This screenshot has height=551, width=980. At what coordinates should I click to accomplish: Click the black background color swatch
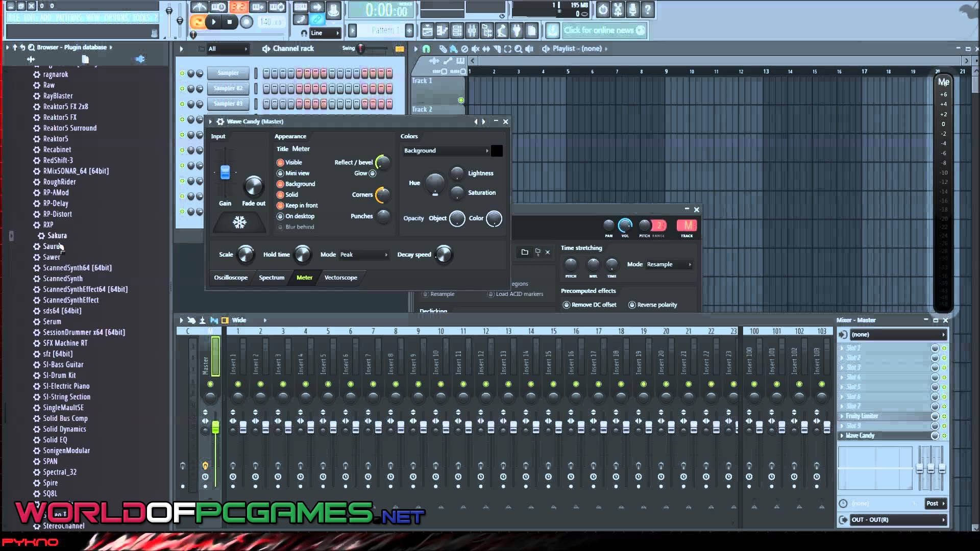click(x=497, y=151)
